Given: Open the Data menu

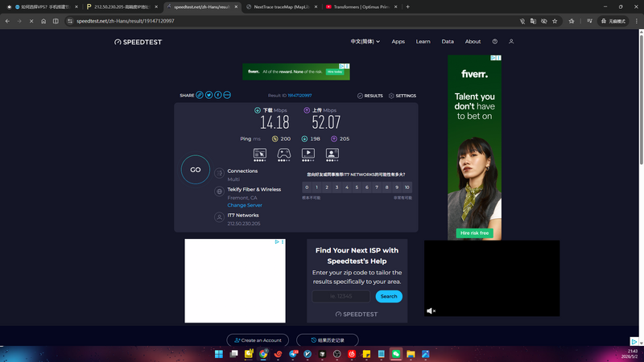Looking at the screenshot, I should point(448,42).
